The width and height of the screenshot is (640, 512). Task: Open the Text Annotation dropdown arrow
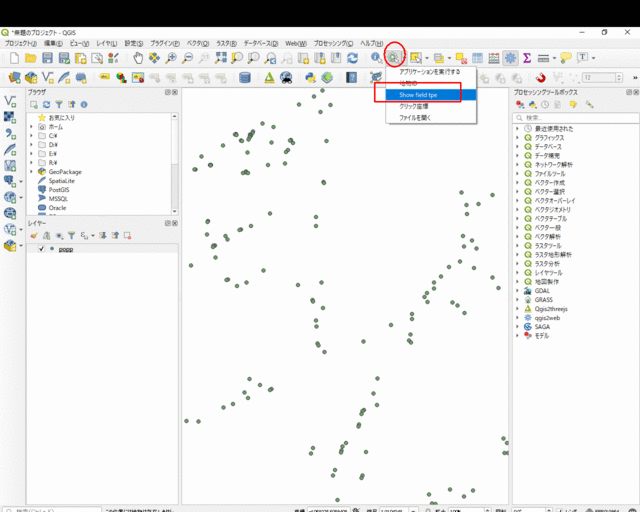(593, 58)
